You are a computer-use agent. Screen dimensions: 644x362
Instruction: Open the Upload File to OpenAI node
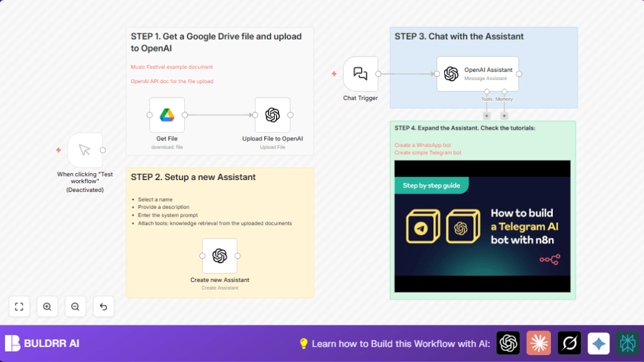click(x=272, y=115)
